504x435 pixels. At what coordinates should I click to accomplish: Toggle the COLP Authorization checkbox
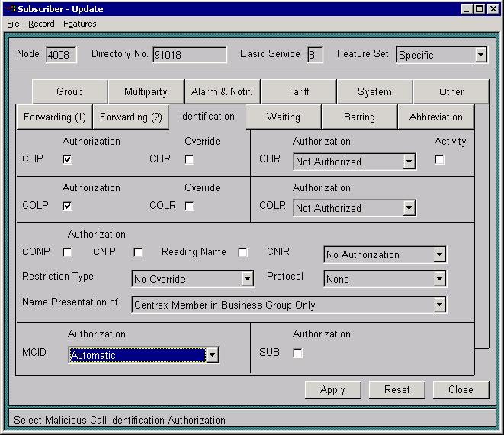[68, 206]
